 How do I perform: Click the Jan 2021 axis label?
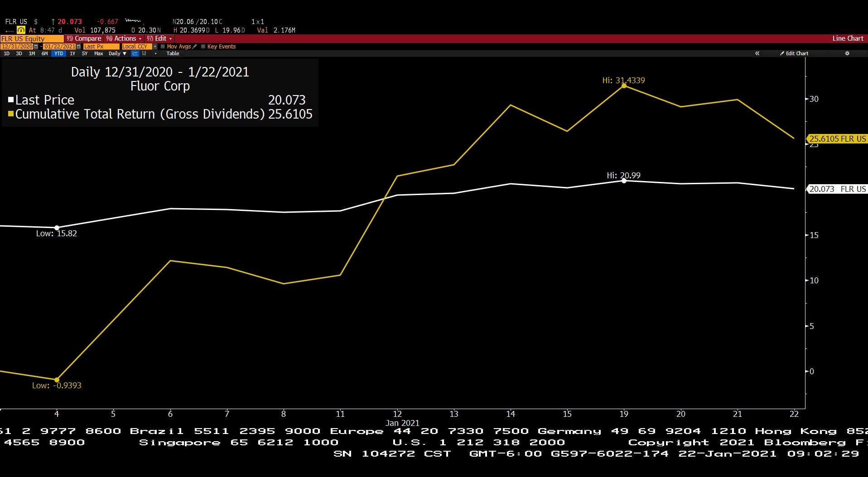(402, 423)
